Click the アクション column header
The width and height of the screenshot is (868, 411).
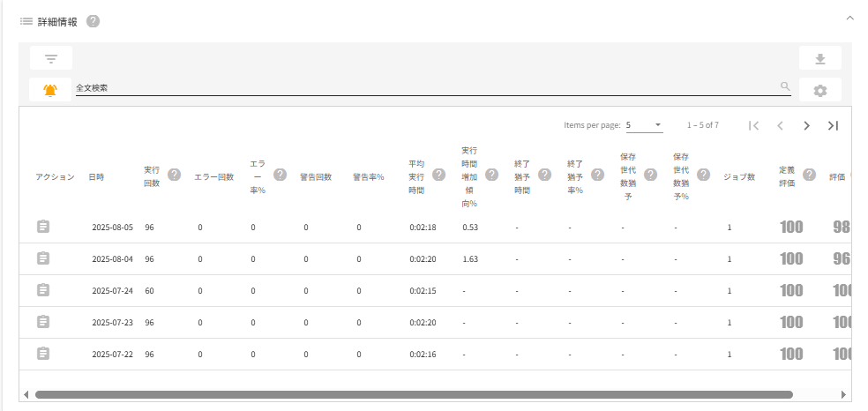click(x=56, y=177)
